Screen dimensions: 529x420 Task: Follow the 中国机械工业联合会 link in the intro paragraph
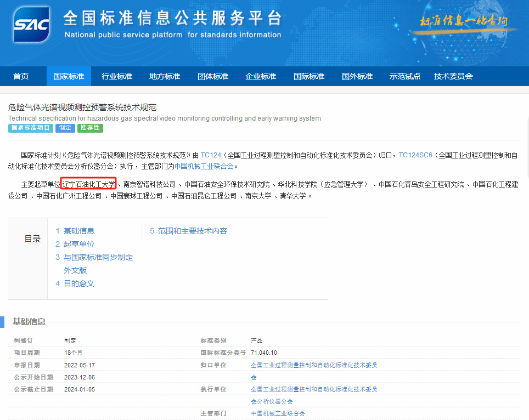[x=204, y=166]
